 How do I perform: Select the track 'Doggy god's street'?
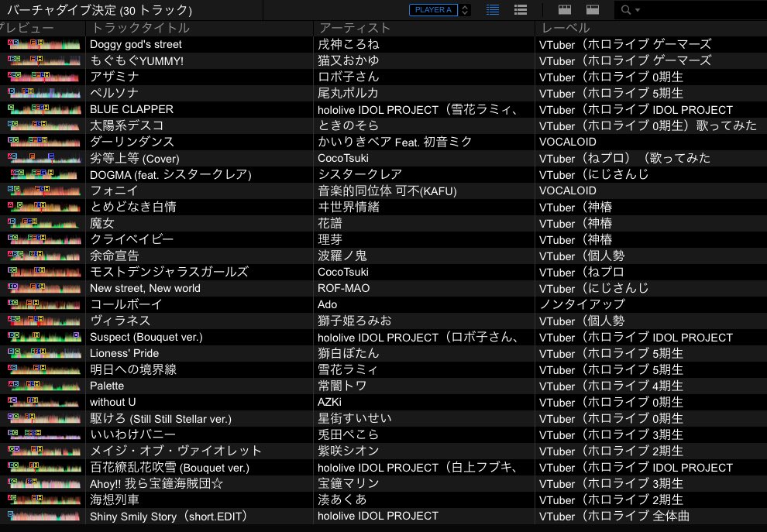pos(136,44)
